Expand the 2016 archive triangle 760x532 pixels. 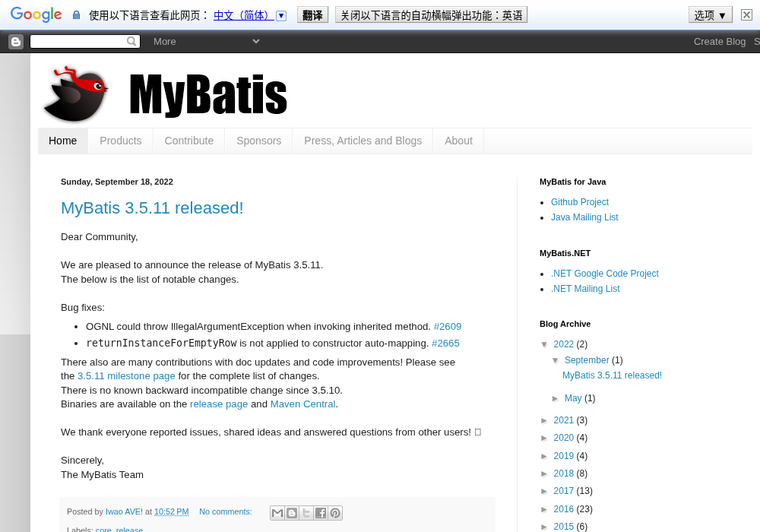[544, 510]
